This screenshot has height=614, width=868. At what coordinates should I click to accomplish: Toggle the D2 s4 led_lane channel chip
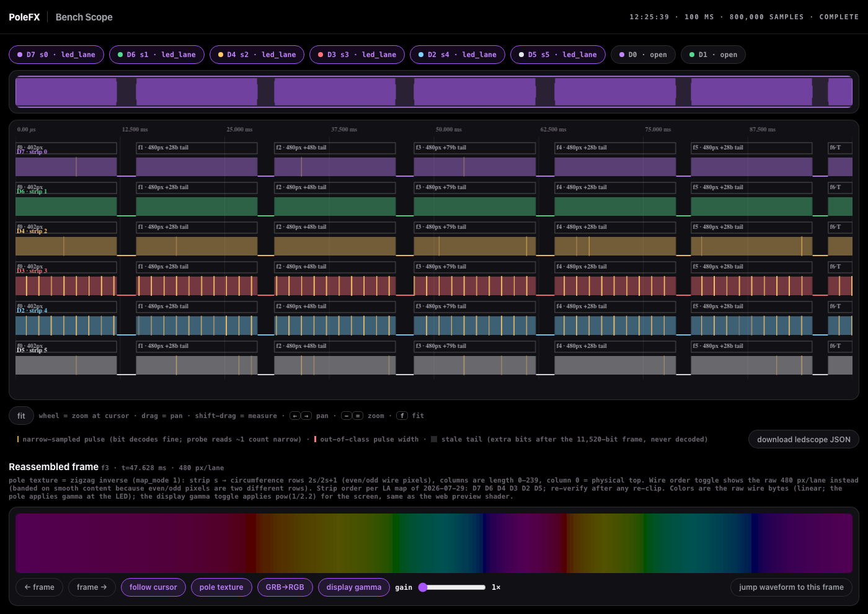(x=458, y=55)
